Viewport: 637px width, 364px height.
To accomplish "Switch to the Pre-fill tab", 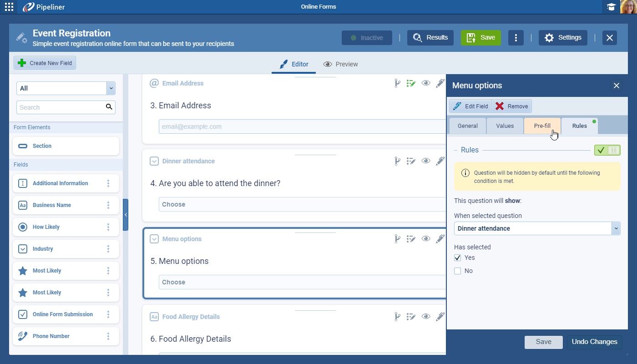I will point(542,126).
